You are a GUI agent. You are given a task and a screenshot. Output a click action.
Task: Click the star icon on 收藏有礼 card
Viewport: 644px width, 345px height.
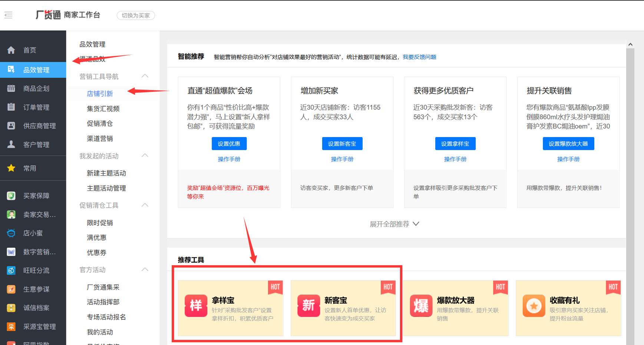click(534, 305)
